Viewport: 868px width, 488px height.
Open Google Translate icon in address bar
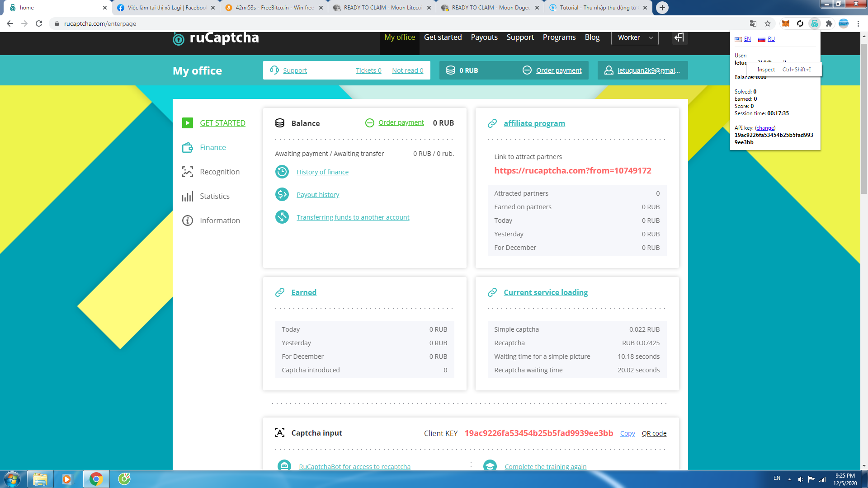pyautogui.click(x=753, y=23)
